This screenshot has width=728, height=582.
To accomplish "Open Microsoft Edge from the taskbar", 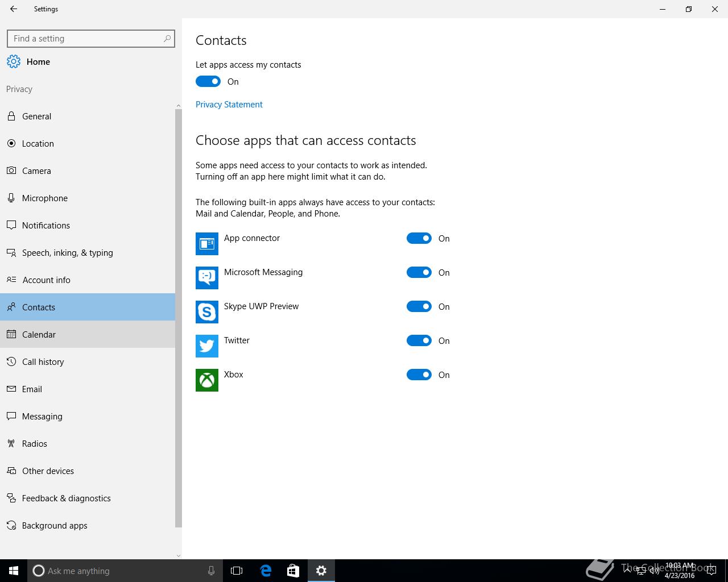I will (x=266, y=571).
